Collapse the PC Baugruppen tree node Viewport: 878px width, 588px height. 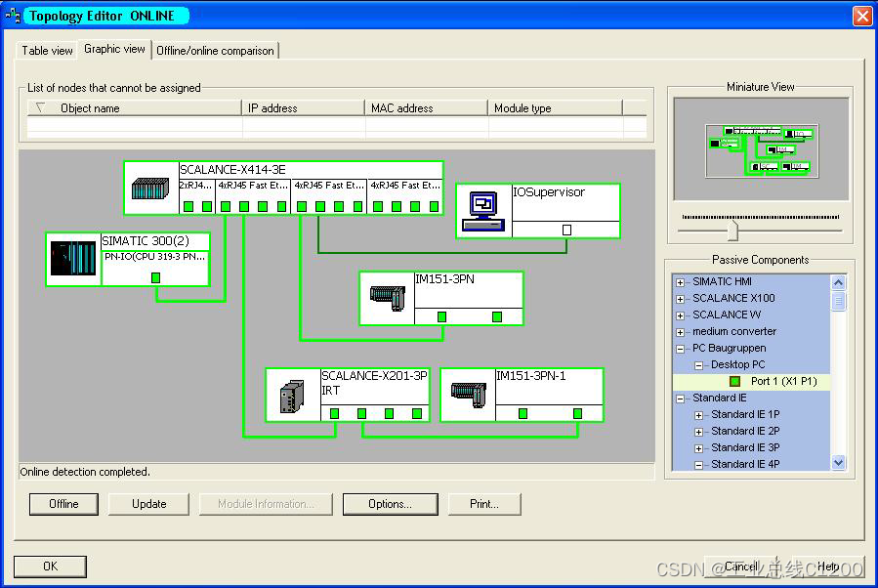pos(681,349)
